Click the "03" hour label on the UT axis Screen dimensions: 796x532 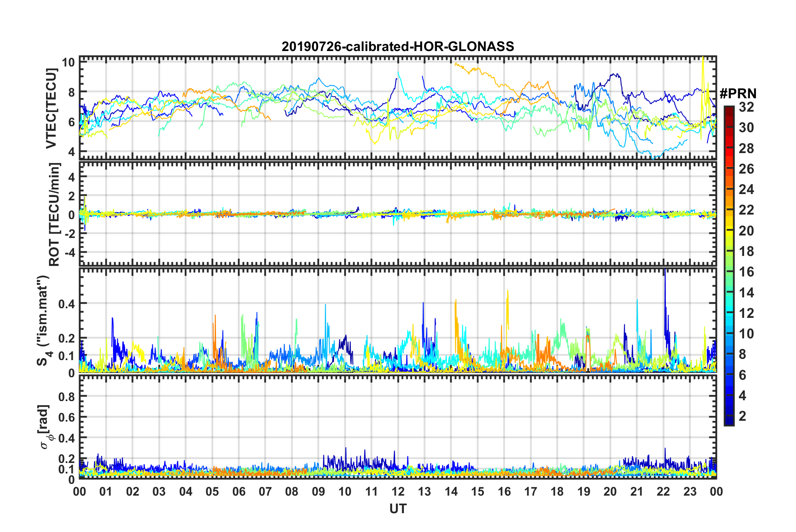[x=159, y=491]
